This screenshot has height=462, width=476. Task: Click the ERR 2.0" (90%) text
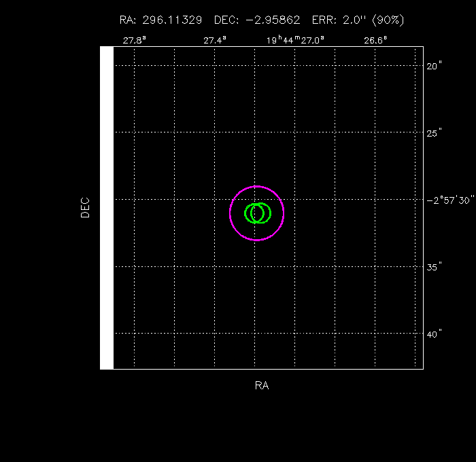358,20
